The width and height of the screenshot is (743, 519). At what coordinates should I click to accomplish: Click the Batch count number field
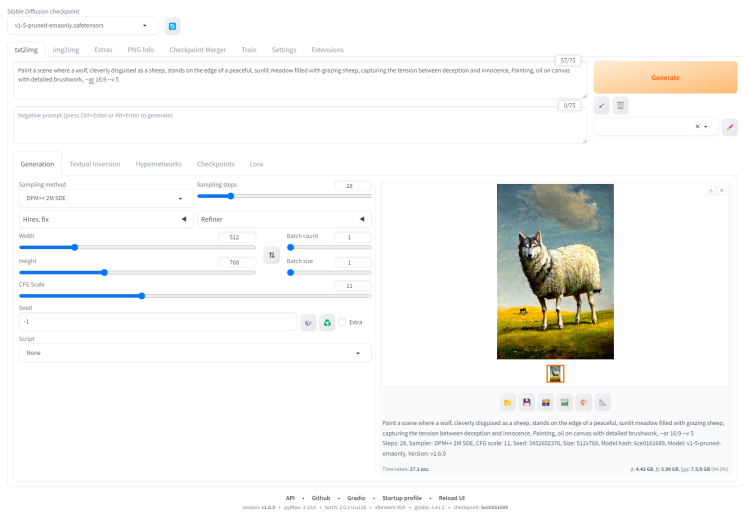(x=353, y=237)
